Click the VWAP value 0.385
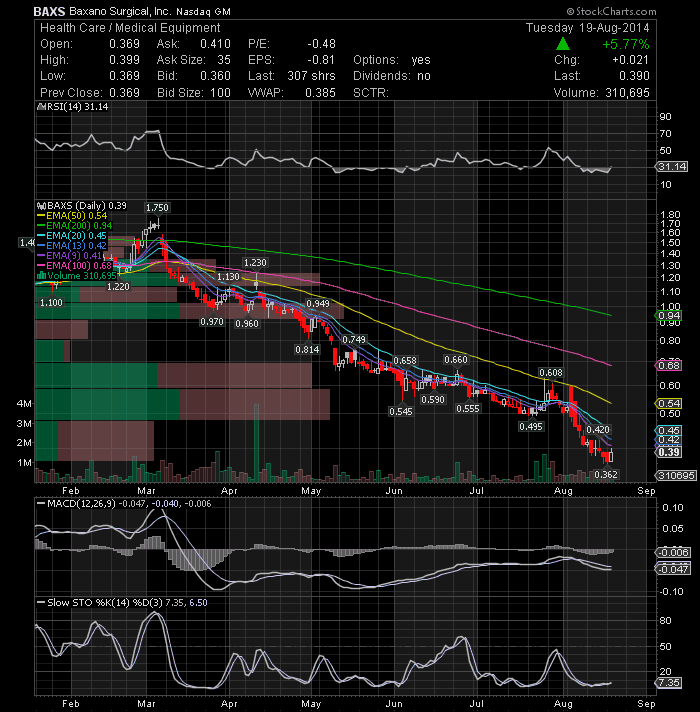This screenshot has height=712, width=700. coord(320,93)
